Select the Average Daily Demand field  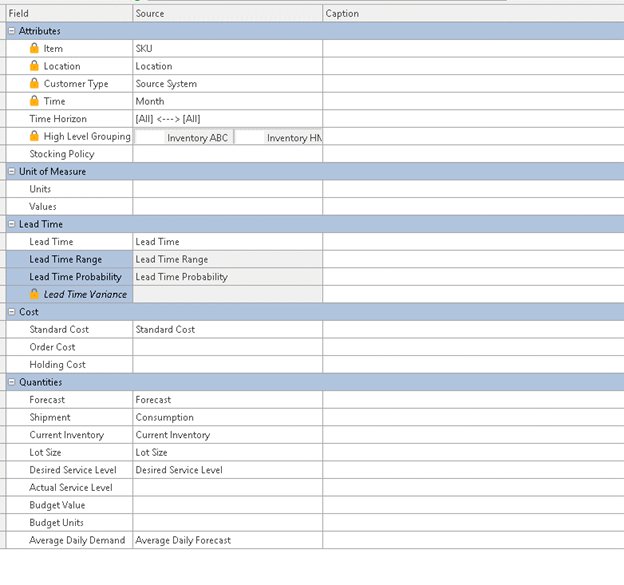coord(69,540)
